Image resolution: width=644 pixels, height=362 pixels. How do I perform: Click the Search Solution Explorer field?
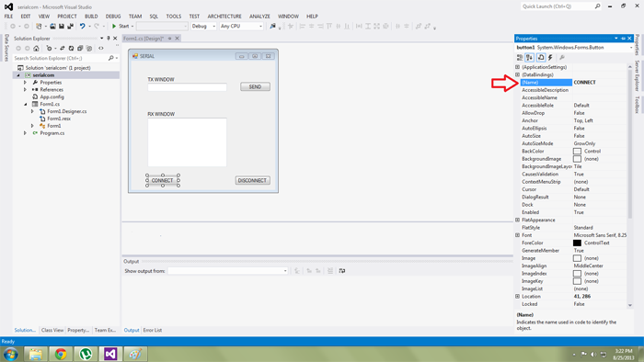[x=61, y=58]
